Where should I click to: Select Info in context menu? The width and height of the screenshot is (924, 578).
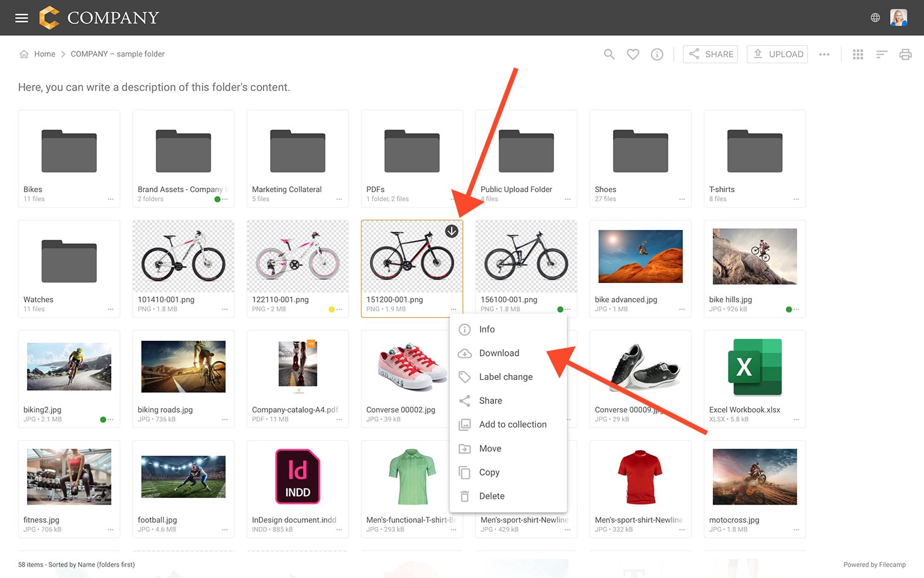[x=508, y=329]
